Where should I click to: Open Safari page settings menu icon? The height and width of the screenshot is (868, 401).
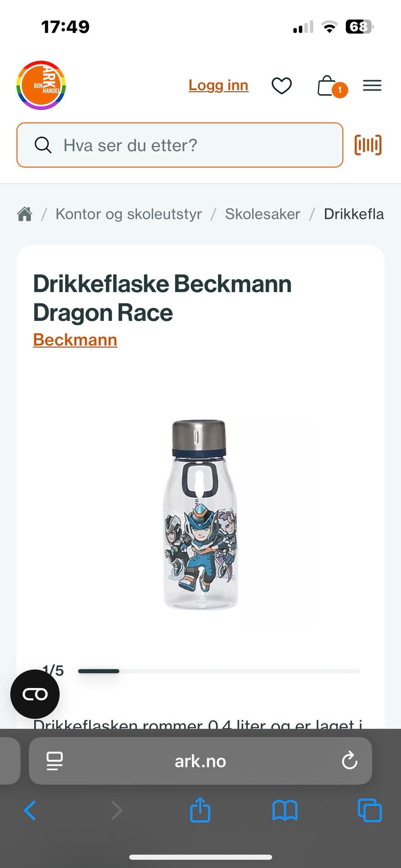pyautogui.click(x=54, y=761)
